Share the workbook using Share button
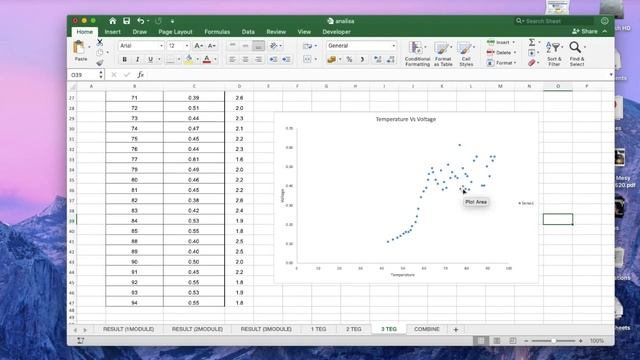The image size is (640, 360). click(585, 31)
